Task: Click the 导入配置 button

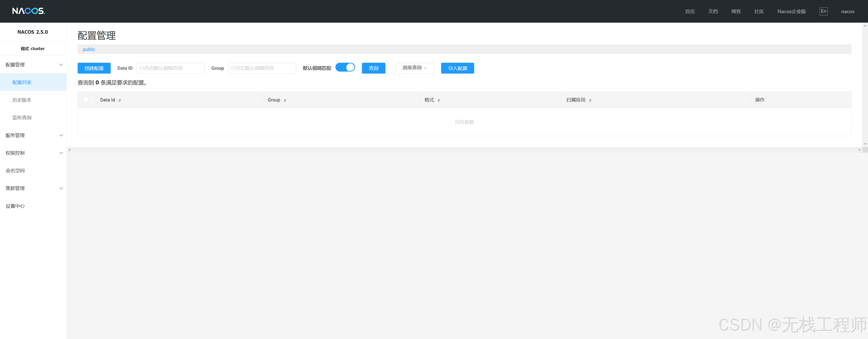Action: click(457, 68)
